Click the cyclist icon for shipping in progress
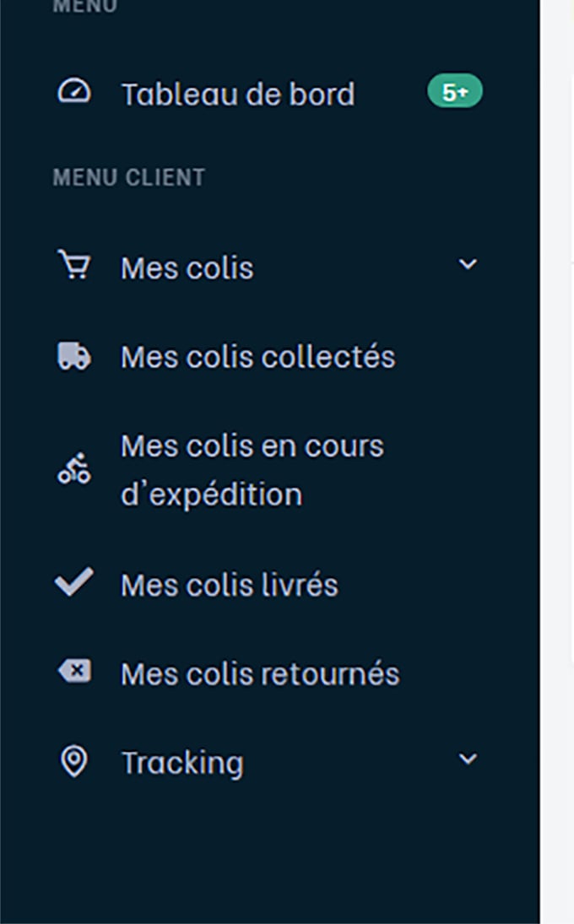Image resolution: width=574 pixels, height=924 pixels. tap(73, 468)
